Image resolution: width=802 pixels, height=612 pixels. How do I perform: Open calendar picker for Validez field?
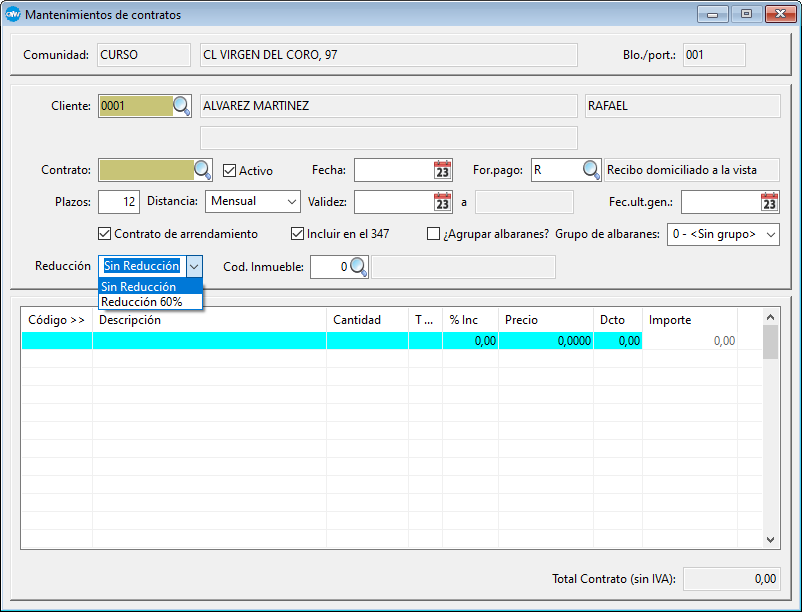pos(443,202)
